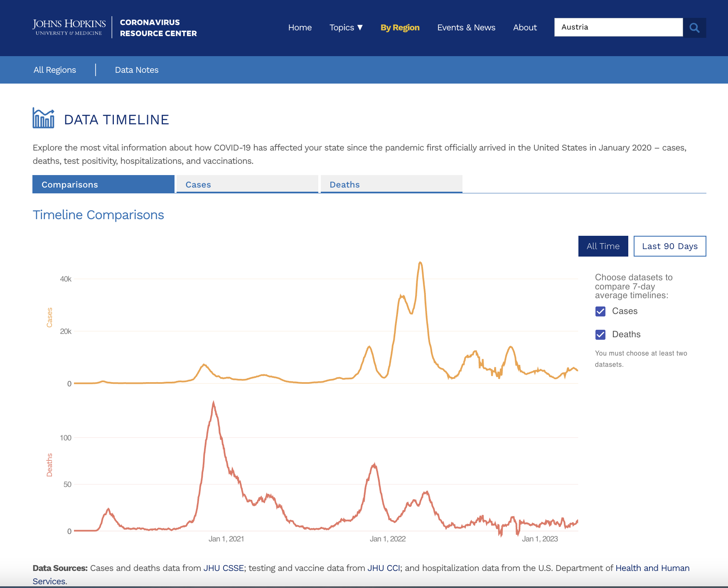Click the peak of the cases line

click(x=420, y=262)
